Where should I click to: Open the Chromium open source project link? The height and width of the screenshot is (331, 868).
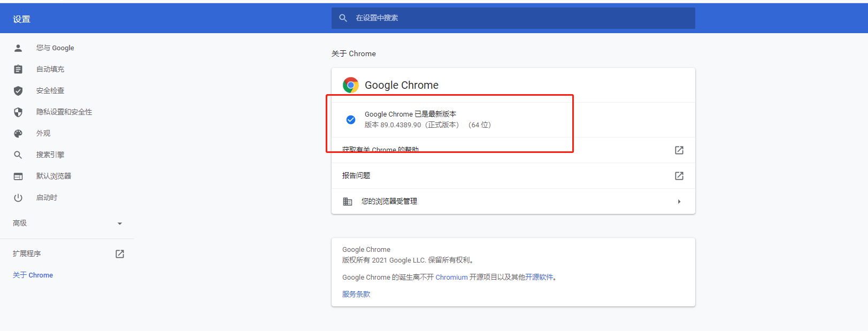(451, 278)
